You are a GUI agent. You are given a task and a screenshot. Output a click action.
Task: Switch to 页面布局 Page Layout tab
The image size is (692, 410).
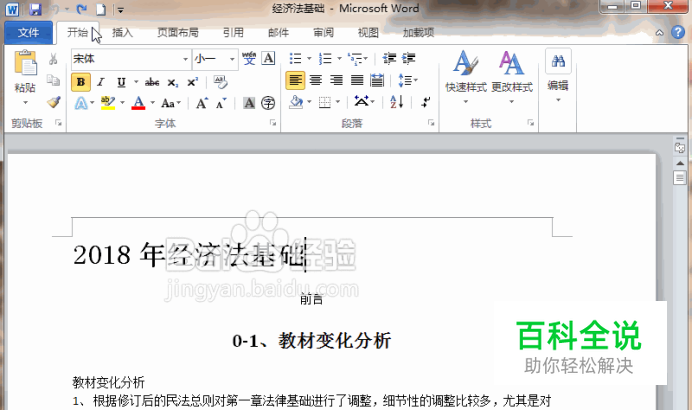pos(178,33)
